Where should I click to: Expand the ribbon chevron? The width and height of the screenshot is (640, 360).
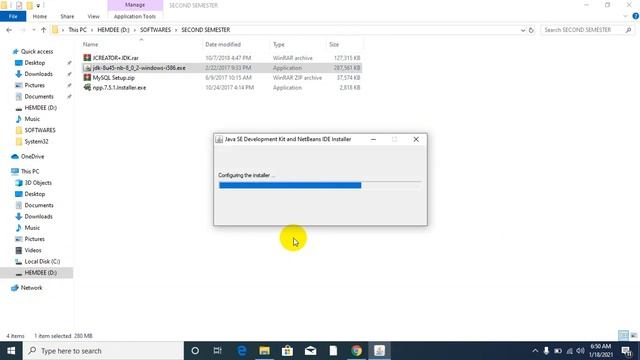tap(625, 16)
